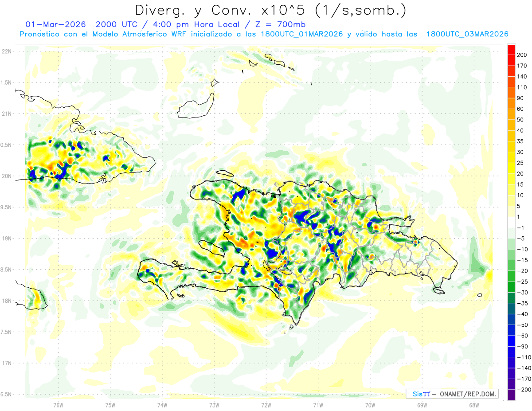This screenshot has height=411, width=532.
Task: Click the '17N' latitude label
Action: click(x=7, y=363)
